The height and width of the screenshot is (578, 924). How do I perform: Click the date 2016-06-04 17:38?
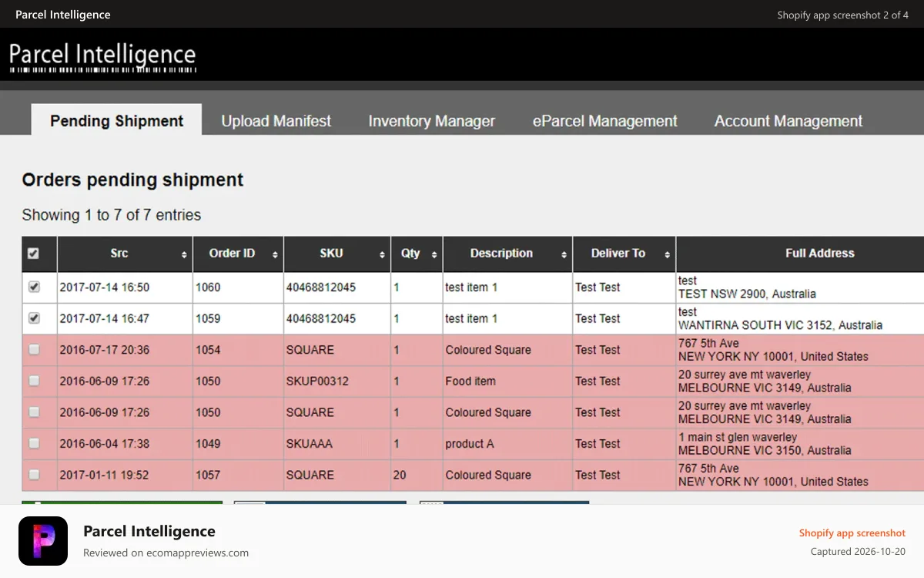click(105, 443)
